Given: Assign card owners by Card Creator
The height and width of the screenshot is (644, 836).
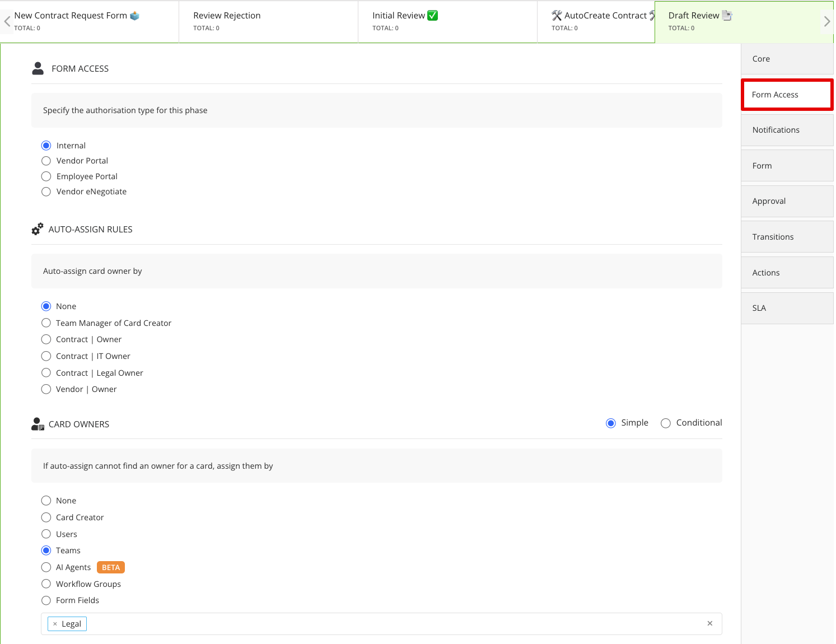Looking at the screenshot, I should [46, 517].
